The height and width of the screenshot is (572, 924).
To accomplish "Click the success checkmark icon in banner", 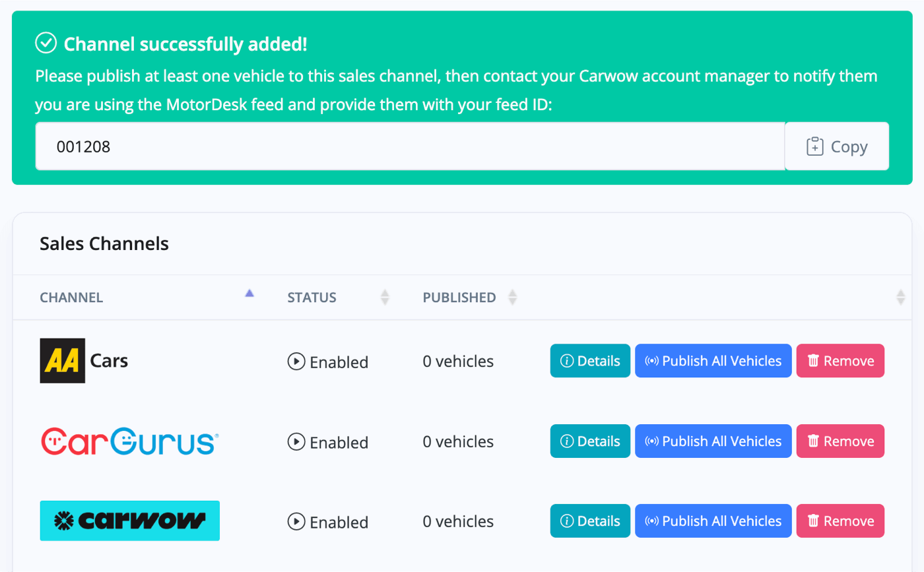I will tap(46, 44).
